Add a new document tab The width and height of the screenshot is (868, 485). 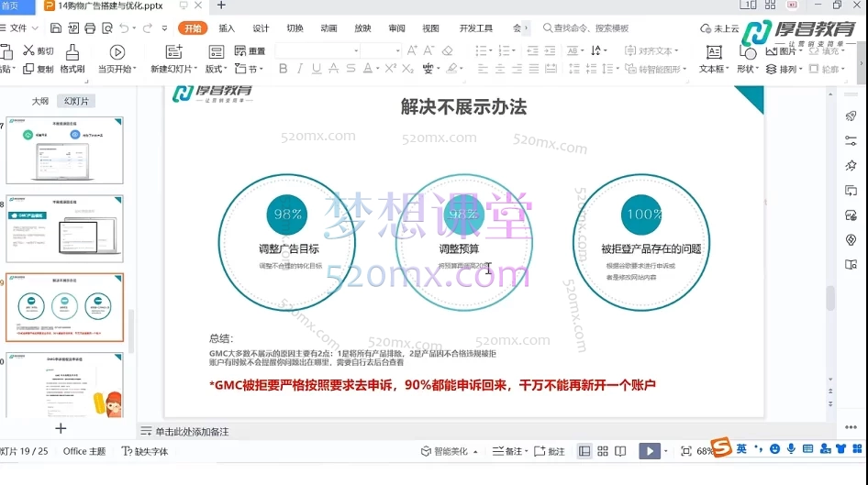click(221, 6)
